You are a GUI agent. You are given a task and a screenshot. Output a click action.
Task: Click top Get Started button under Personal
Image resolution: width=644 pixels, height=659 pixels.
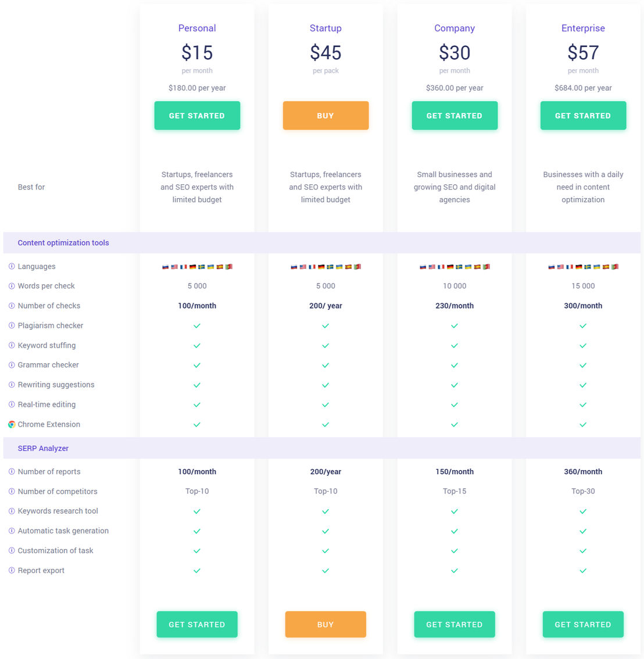[x=197, y=116]
